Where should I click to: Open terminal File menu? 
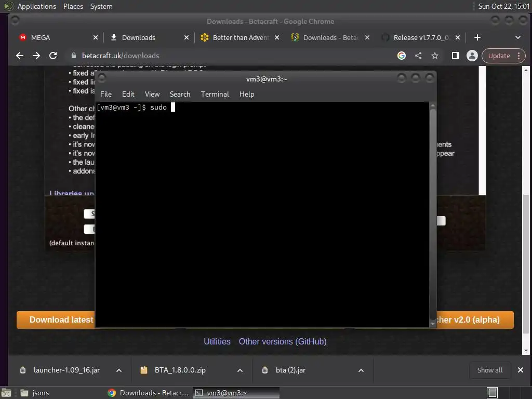pyautogui.click(x=106, y=95)
